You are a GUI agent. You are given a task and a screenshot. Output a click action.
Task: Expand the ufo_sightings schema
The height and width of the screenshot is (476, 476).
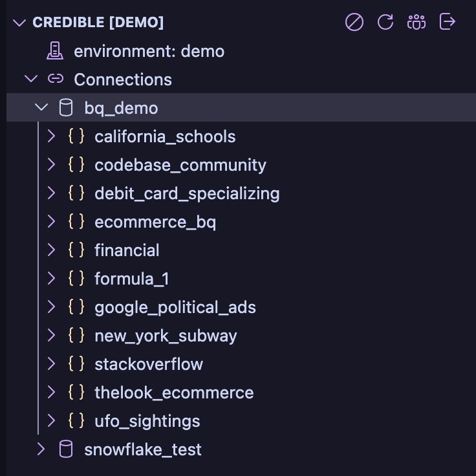pyautogui.click(x=51, y=420)
